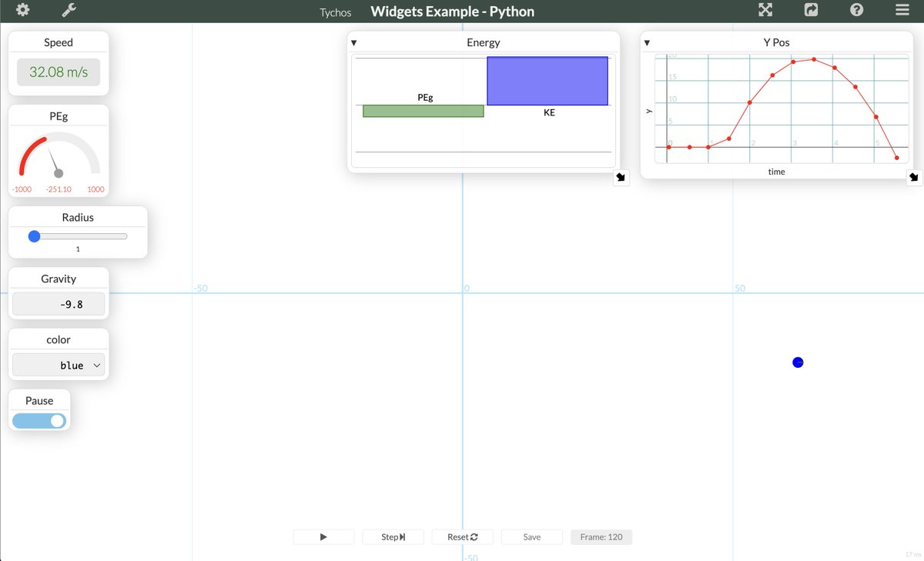Image resolution: width=924 pixels, height=561 pixels.
Task: Click the Save button
Action: click(x=531, y=537)
